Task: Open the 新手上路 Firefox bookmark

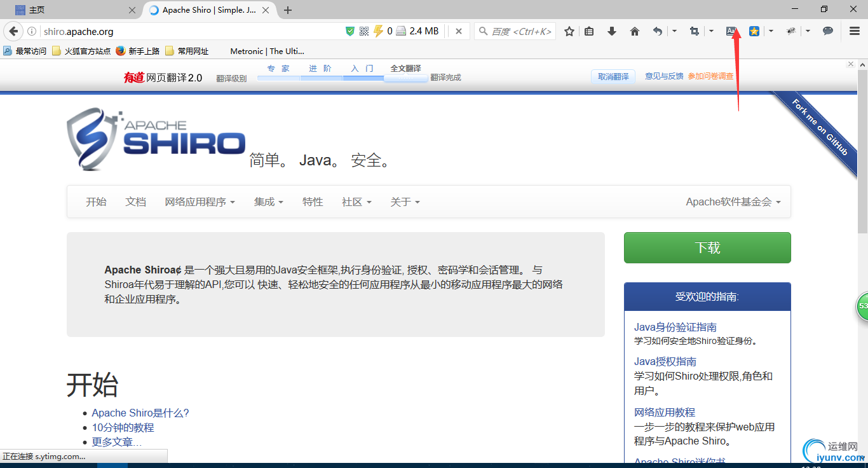Action: 138,51
